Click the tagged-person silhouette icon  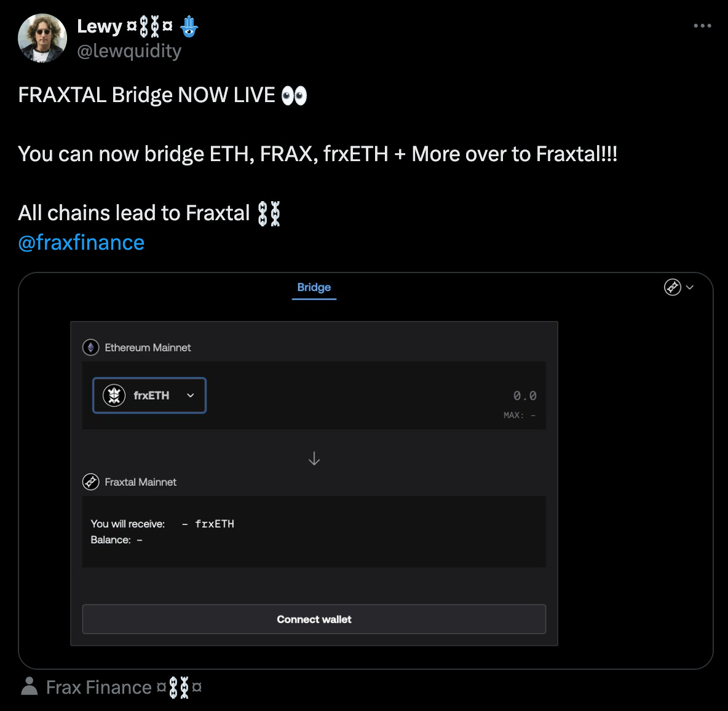29,686
